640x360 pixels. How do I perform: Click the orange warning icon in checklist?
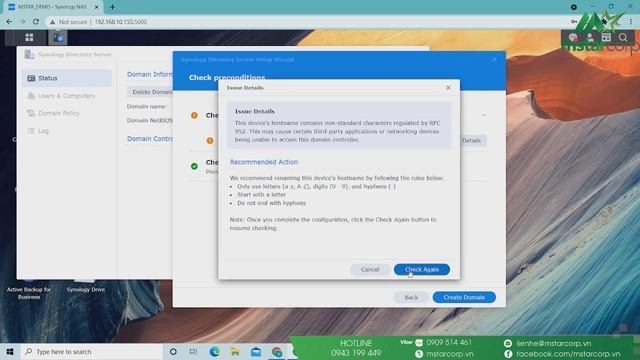coord(194,116)
